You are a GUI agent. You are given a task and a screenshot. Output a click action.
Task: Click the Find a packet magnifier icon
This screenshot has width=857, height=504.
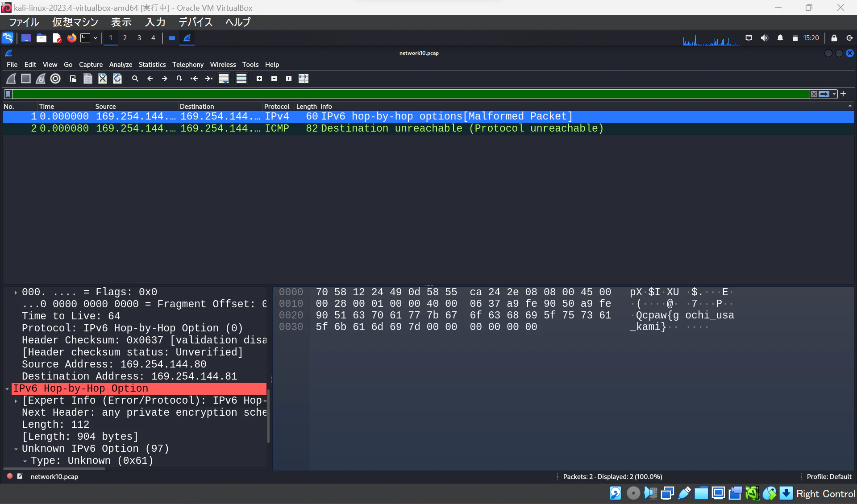tap(135, 78)
